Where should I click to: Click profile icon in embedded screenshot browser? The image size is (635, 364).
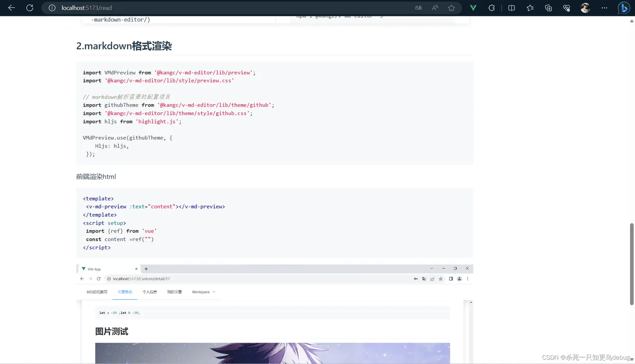tap(459, 279)
